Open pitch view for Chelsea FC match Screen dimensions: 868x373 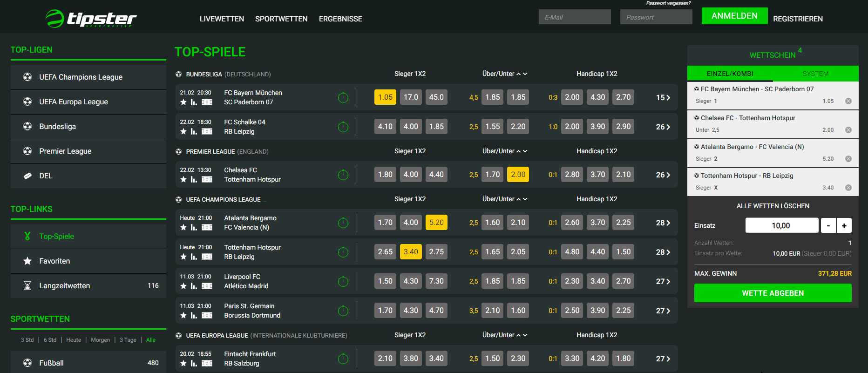207,179
